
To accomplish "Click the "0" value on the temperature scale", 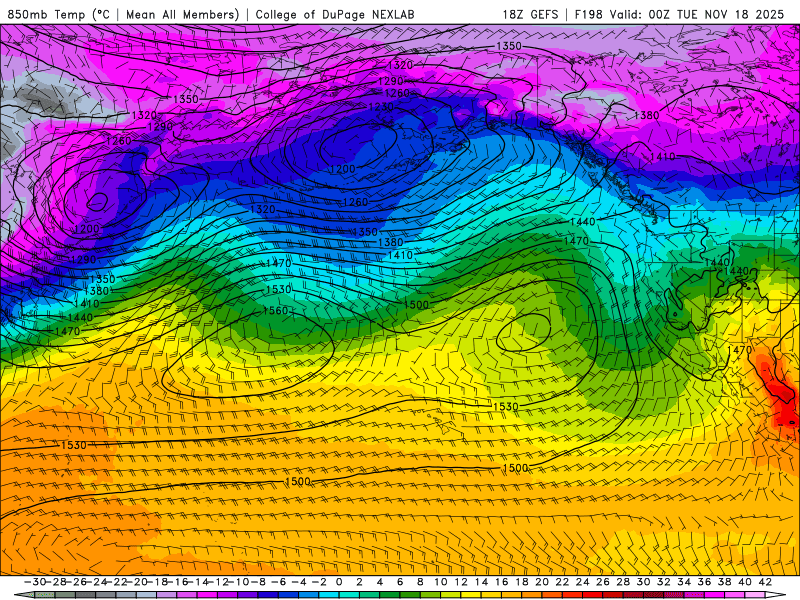I will 339,582.
